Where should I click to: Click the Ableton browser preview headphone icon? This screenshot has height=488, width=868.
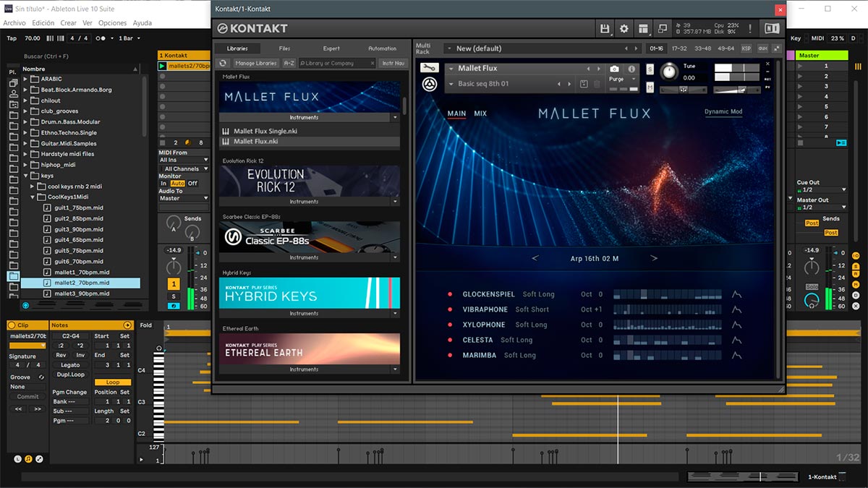click(25, 305)
